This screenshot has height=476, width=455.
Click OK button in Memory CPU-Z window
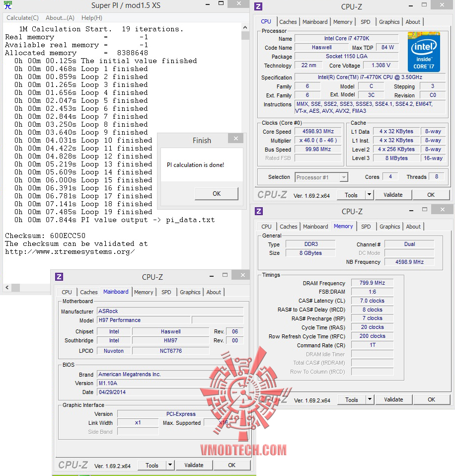tap(431, 399)
